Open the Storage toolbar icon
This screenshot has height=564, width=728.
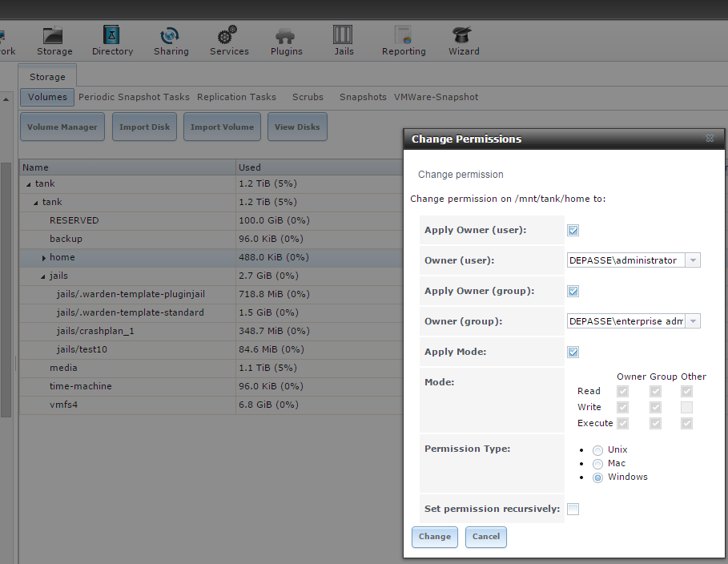pos(54,40)
